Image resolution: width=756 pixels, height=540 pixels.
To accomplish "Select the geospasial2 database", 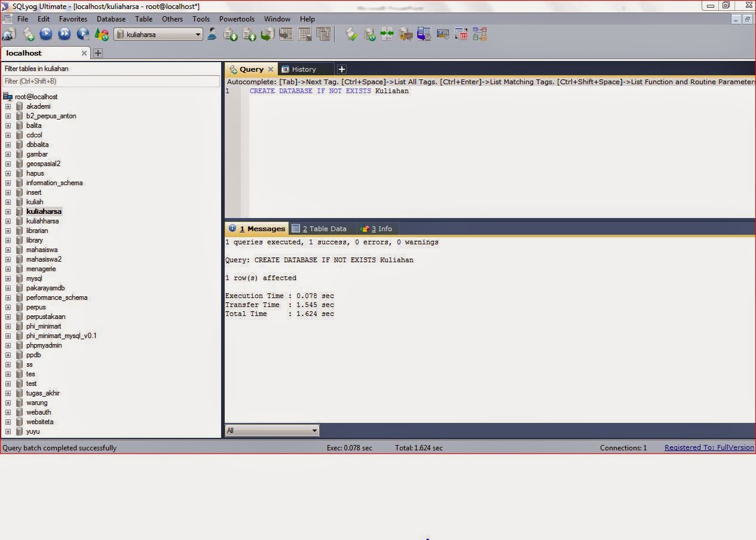I will coord(43,164).
